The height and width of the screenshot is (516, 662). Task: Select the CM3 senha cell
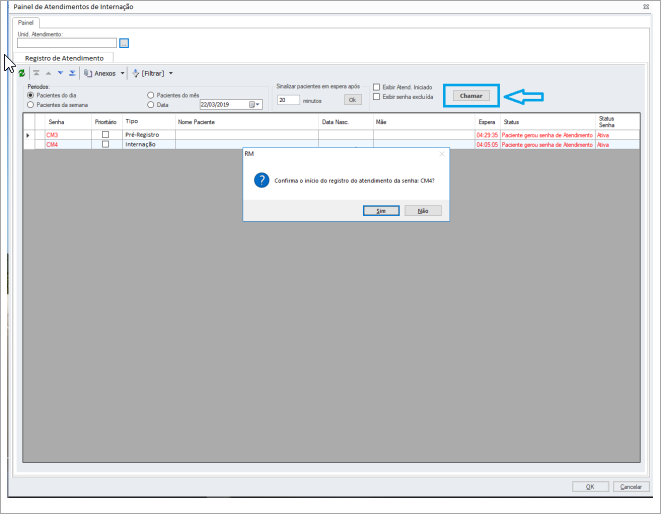68,135
